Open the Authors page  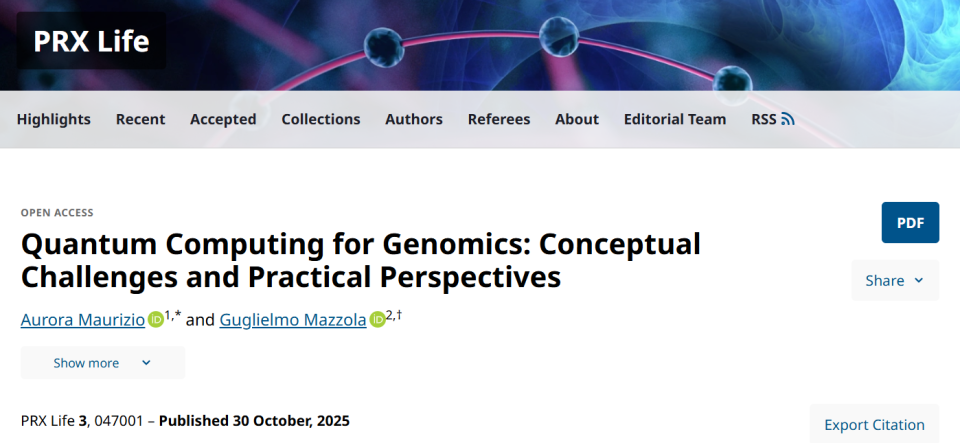point(414,119)
